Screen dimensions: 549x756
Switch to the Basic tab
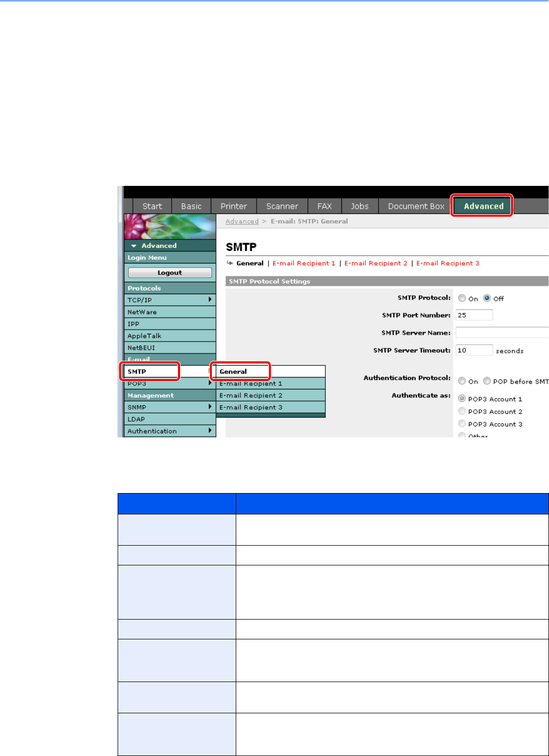click(191, 206)
